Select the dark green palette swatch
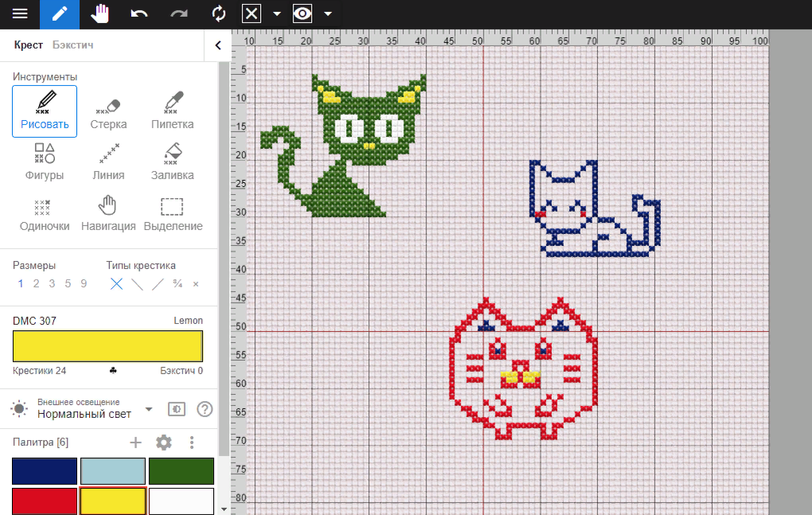Screen dimensions: 812x515 pos(181,471)
